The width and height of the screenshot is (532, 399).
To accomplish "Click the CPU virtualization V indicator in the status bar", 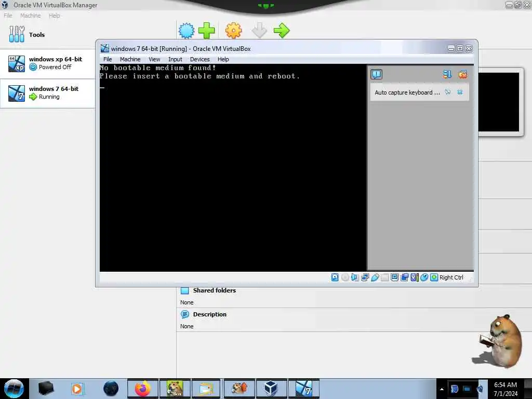I will point(414,277).
